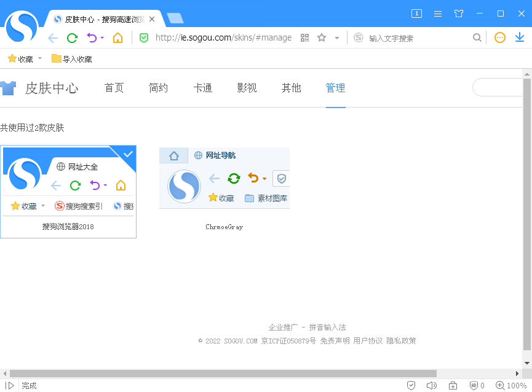Click the 京ICP证050879号 text
Screen dimensions: 532x392
coord(288,341)
